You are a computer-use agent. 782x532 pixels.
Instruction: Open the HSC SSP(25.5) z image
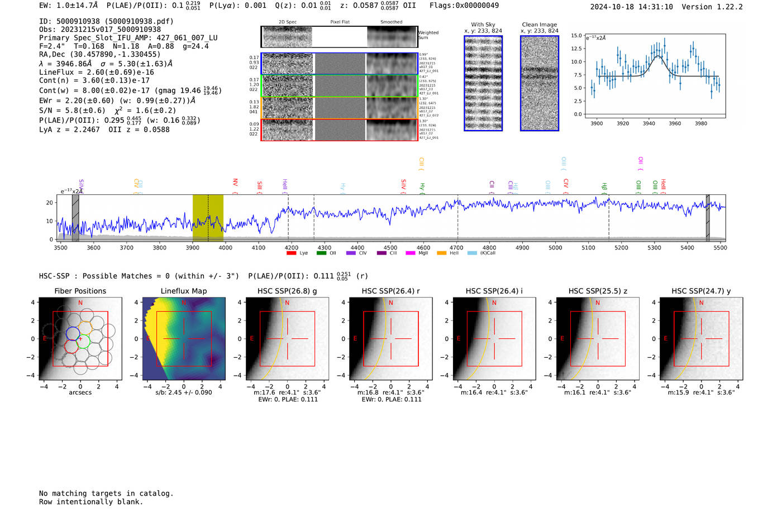click(x=598, y=339)
